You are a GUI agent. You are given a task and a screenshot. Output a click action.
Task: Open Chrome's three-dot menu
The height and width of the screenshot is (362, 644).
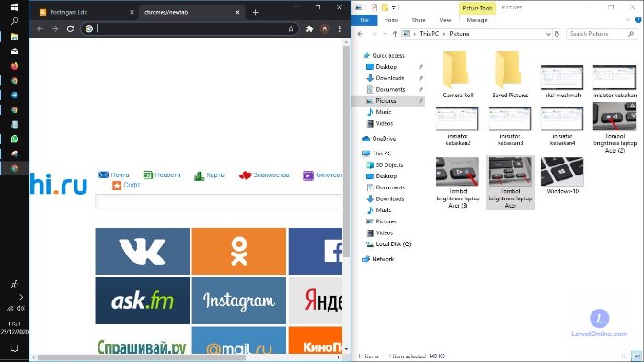click(340, 28)
